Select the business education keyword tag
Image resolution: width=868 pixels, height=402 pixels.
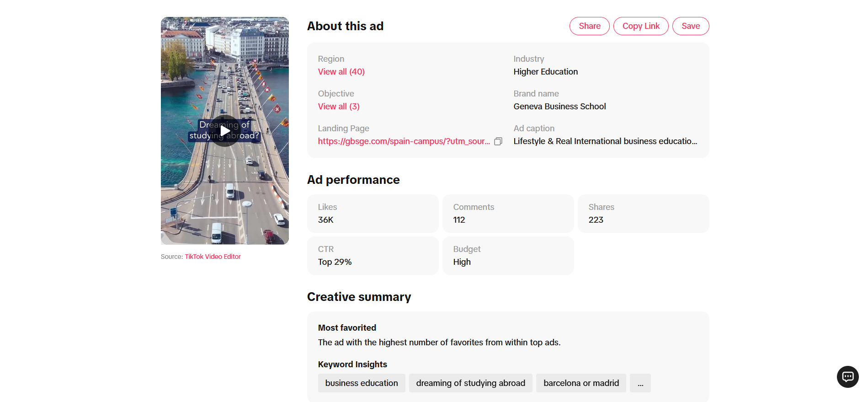pyautogui.click(x=362, y=383)
